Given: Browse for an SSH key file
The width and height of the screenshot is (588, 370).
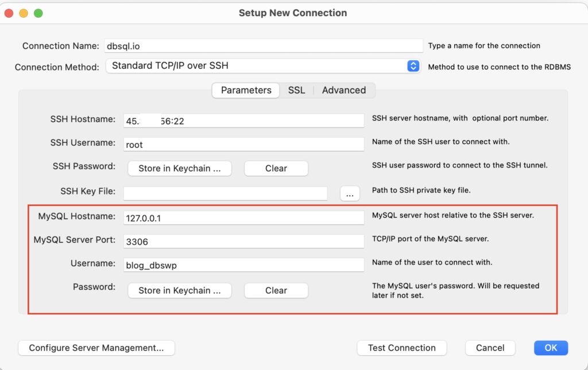Looking at the screenshot, I should (350, 193).
